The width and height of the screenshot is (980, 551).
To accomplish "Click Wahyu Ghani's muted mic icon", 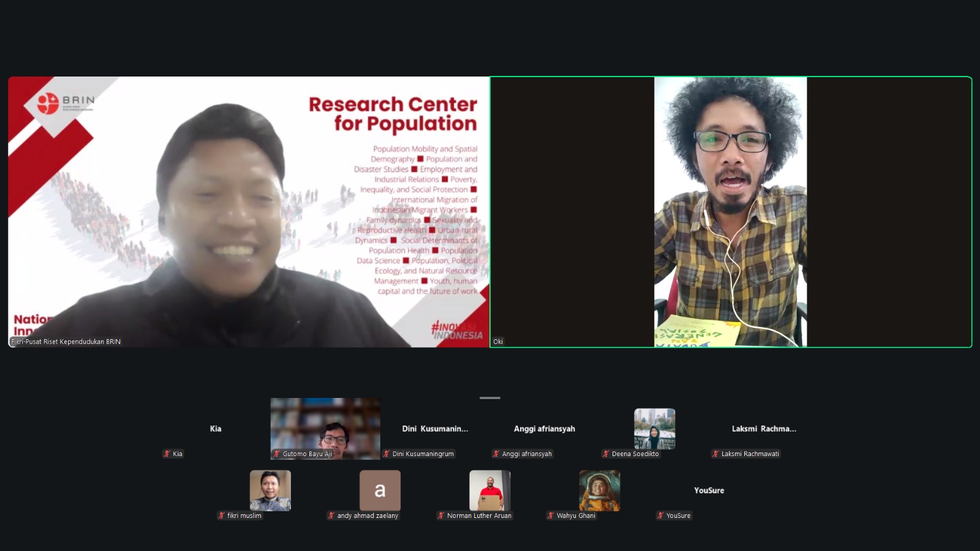I will (x=551, y=515).
